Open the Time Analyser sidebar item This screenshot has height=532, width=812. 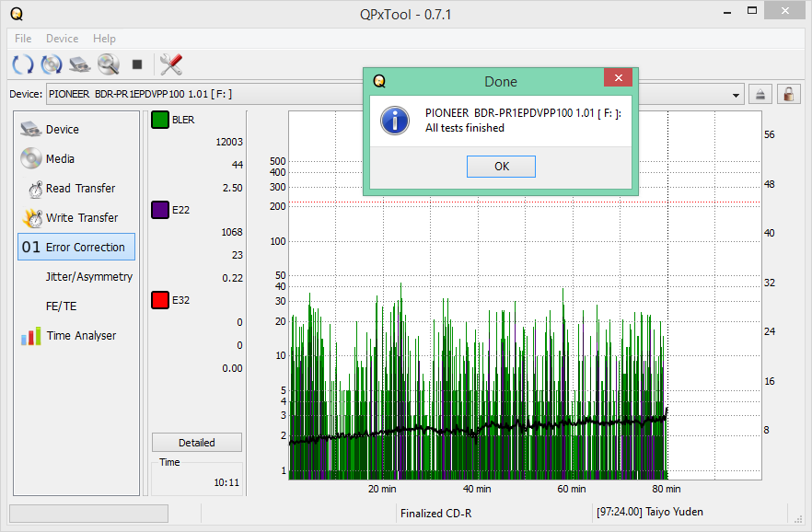[x=76, y=335]
